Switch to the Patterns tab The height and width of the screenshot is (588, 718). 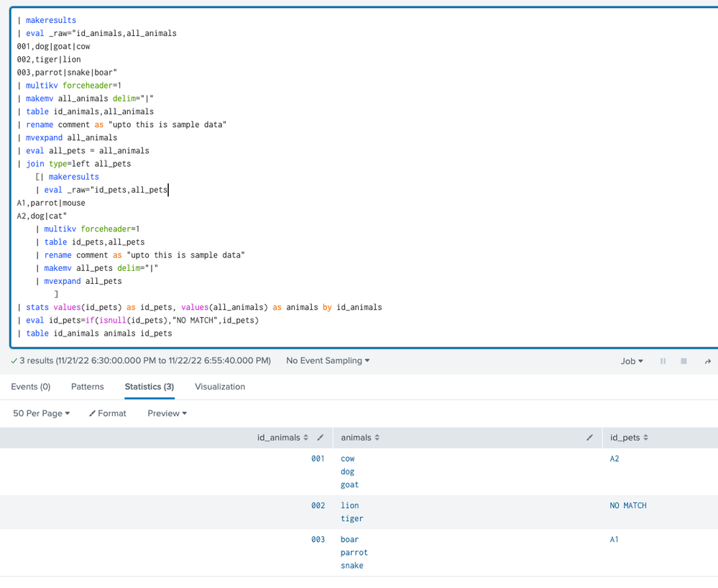[88, 387]
